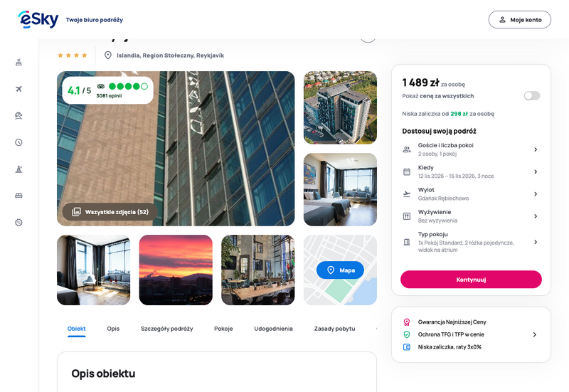569x392 pixels.
Task: Click the pink Kontynuuj button
Action: point(471,280)
